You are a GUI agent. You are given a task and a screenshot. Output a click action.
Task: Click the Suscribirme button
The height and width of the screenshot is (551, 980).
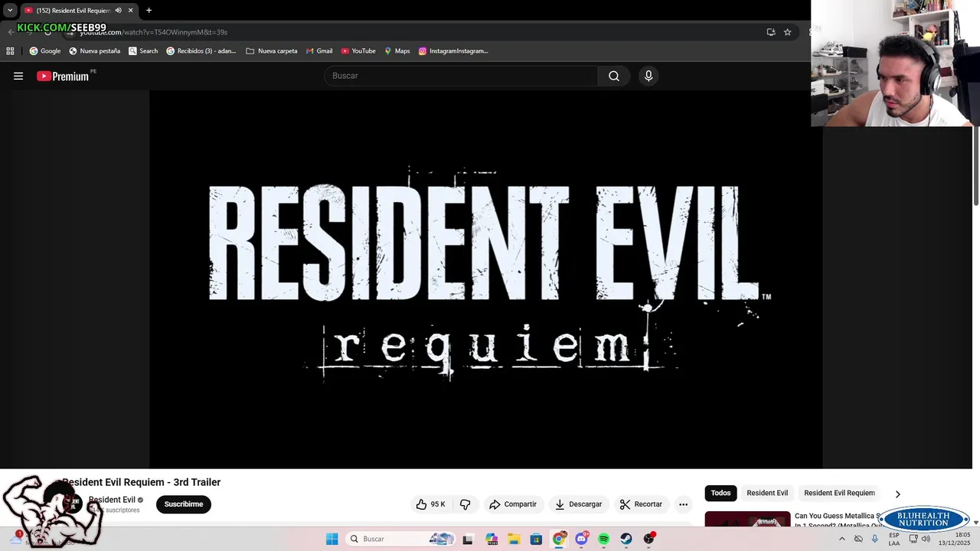coord(184,504)
